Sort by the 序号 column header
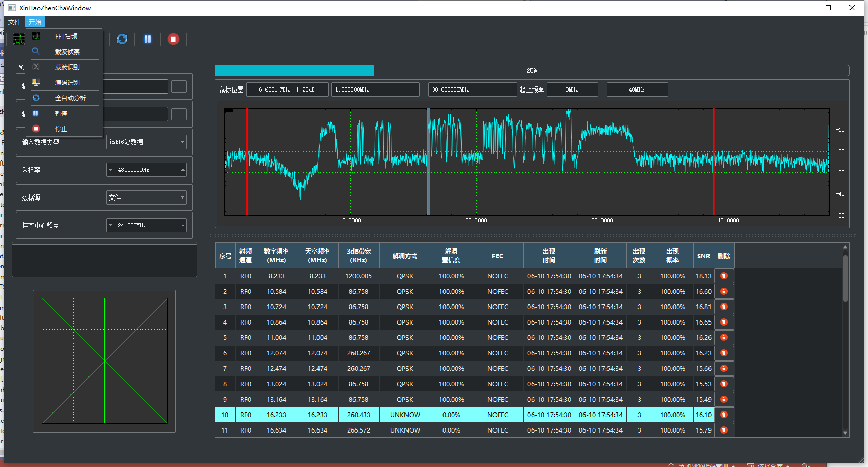 tap(225, 256)
